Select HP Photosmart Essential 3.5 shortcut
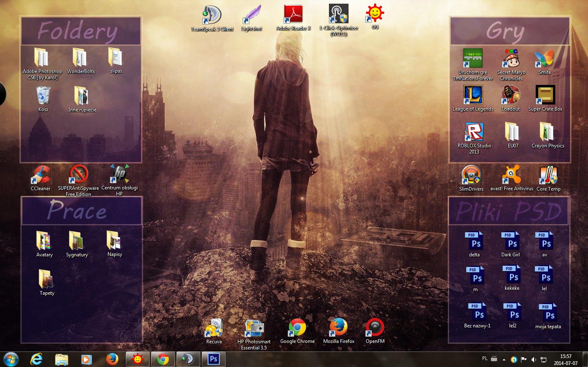Screen dimensions: 588x367 click(x=254, y=334)
